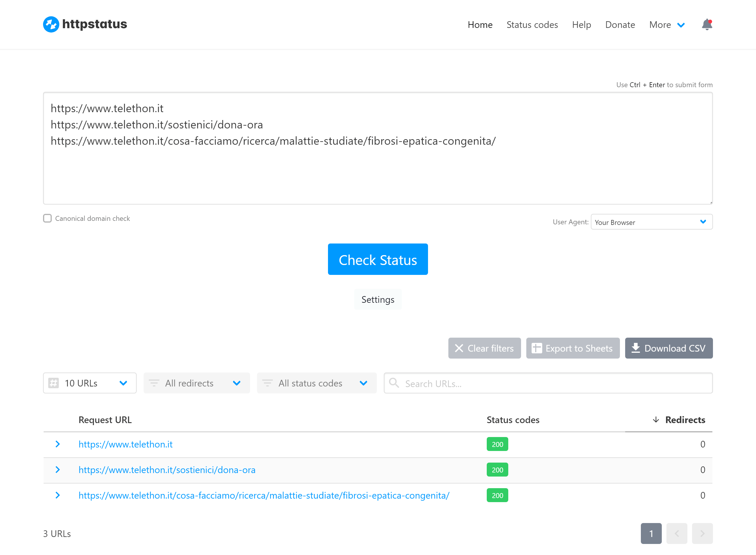Click the Redirects sort arrow icon
756x555 pixels.
click(655, 420)
